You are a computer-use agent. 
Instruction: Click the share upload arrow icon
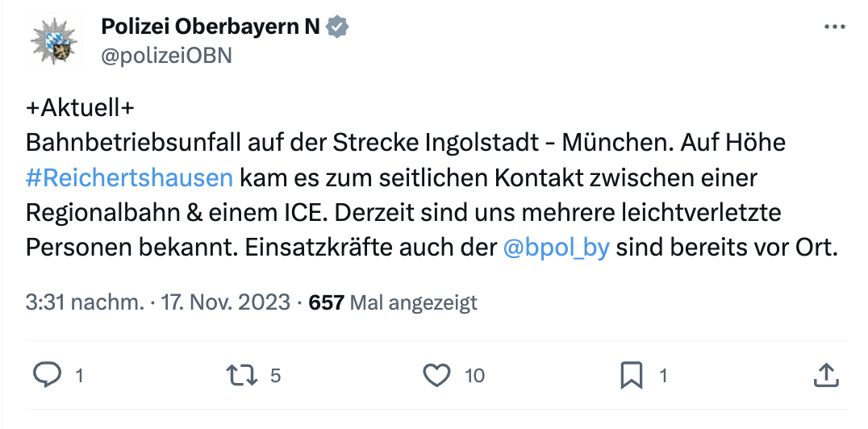click(x=824, y=374)
